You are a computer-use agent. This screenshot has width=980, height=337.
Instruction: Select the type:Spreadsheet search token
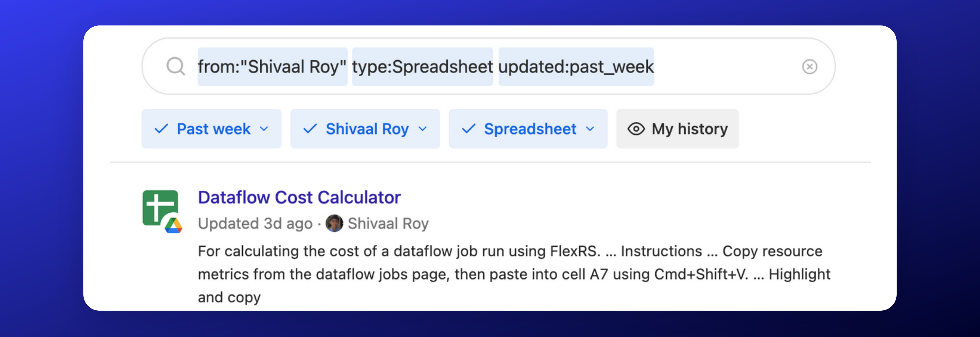tap(422, 67)
